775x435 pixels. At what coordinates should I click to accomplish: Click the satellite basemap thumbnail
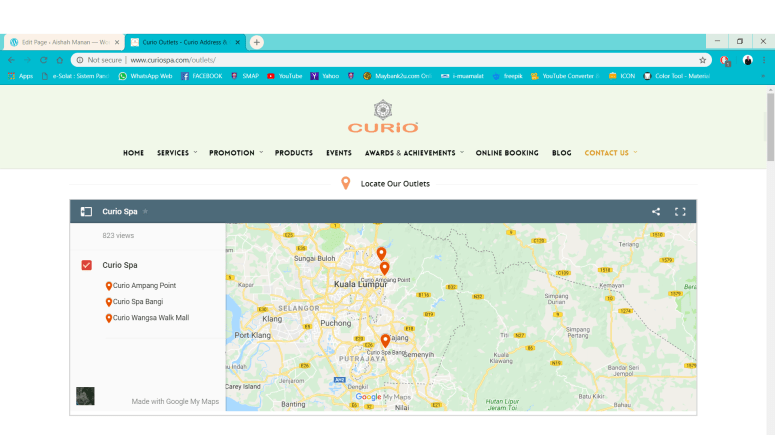[x=85, y=396]
